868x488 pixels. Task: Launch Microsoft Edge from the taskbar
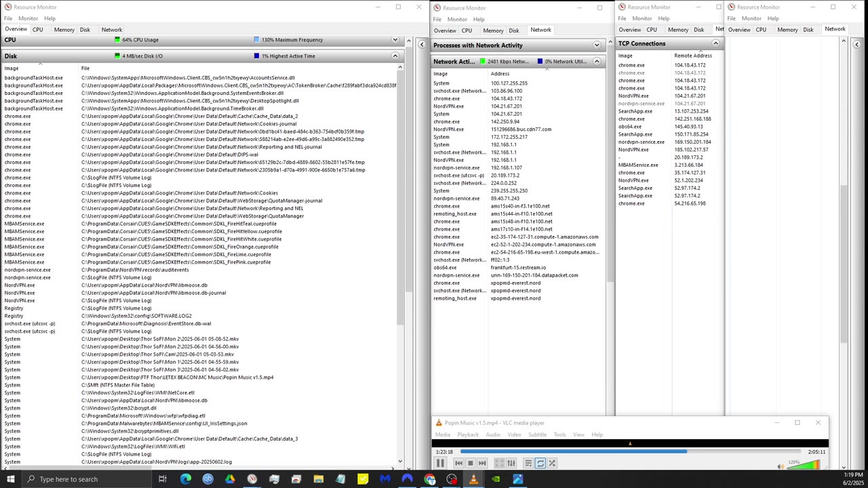(x=185, y=479)
